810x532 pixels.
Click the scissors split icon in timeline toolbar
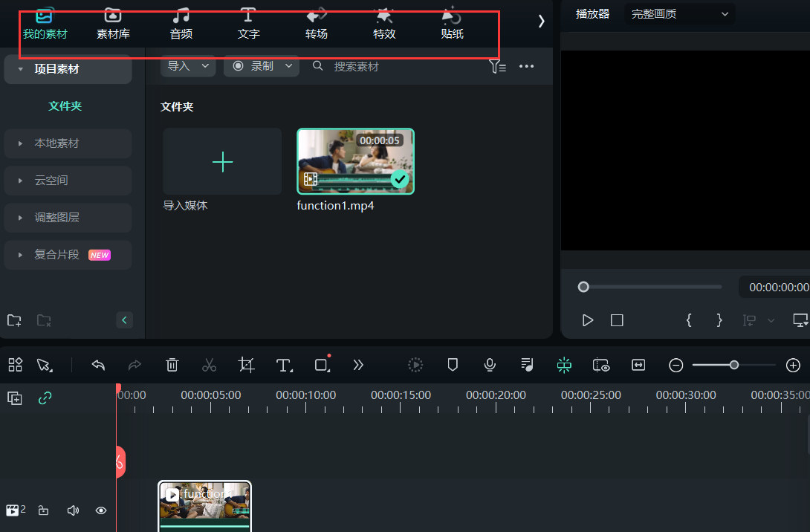click(209, 365)
